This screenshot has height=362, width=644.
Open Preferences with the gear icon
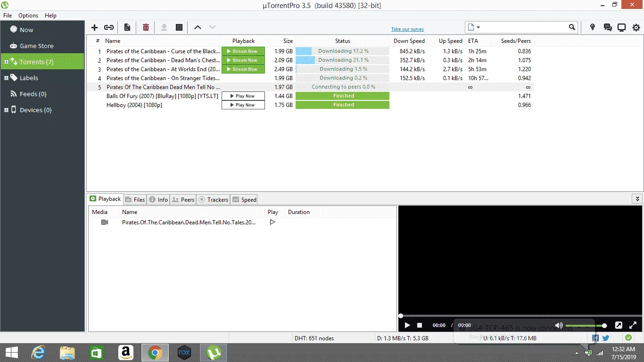point(636,27)
